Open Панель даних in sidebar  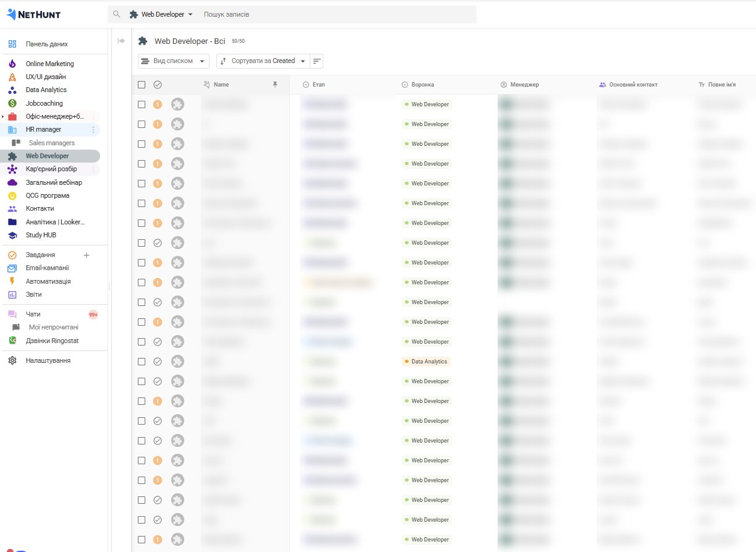click(47, 45)
